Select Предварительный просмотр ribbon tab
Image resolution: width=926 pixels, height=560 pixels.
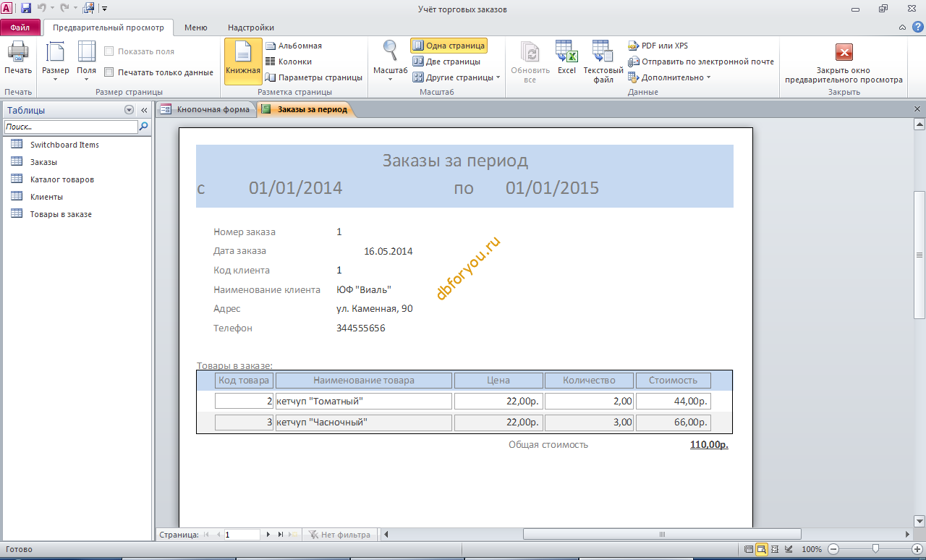[109, 27]
